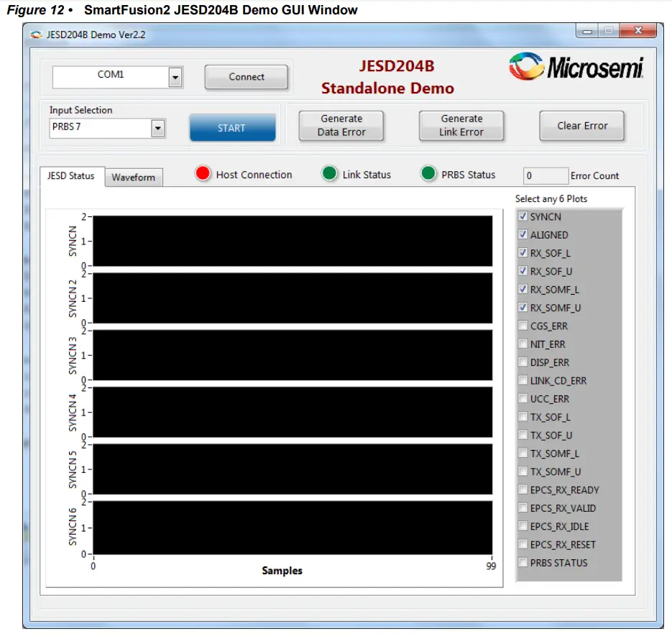Click the Clear Error button
Screen dimensions: 672x634
(x=581, y=125)
